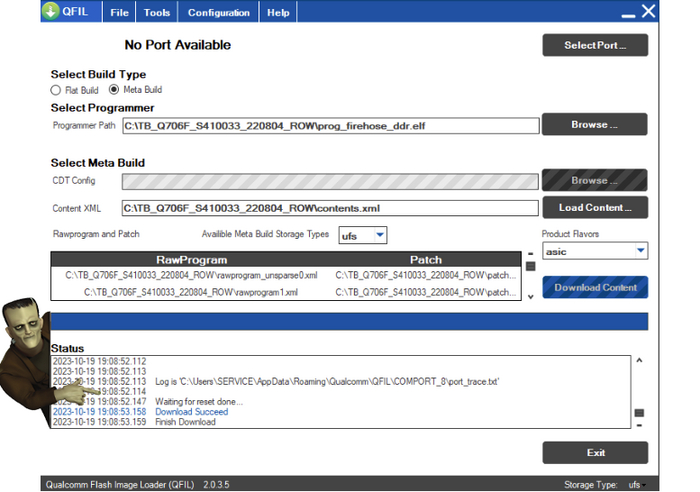Click the Select Port button

(x=594, y=45)
